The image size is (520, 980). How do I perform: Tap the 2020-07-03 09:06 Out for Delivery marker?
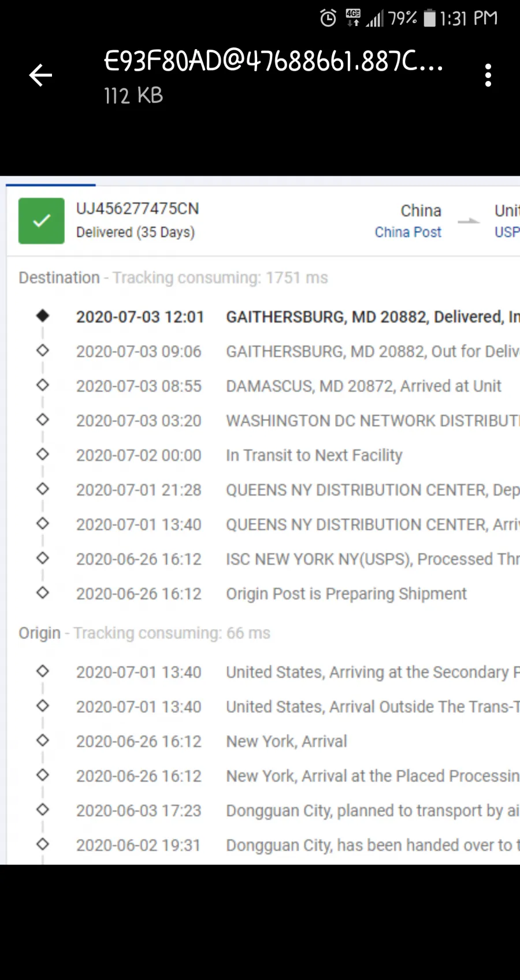pos(42,350)
